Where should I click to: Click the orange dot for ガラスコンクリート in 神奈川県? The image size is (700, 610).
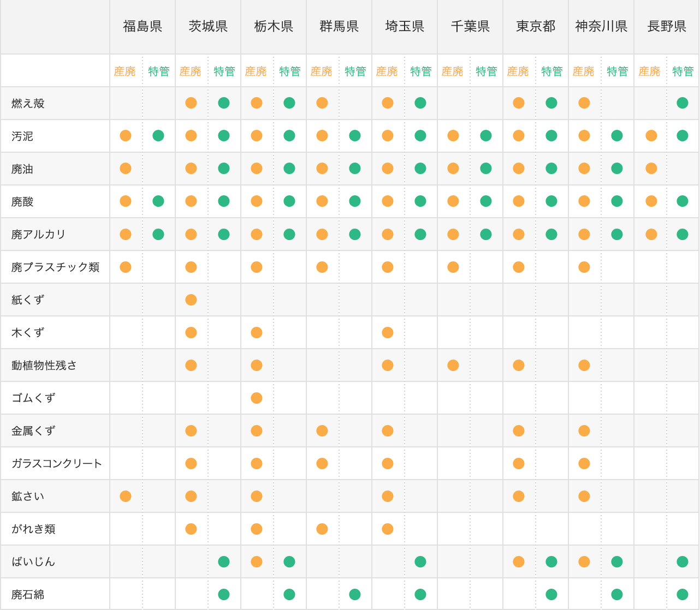point(584,463)
